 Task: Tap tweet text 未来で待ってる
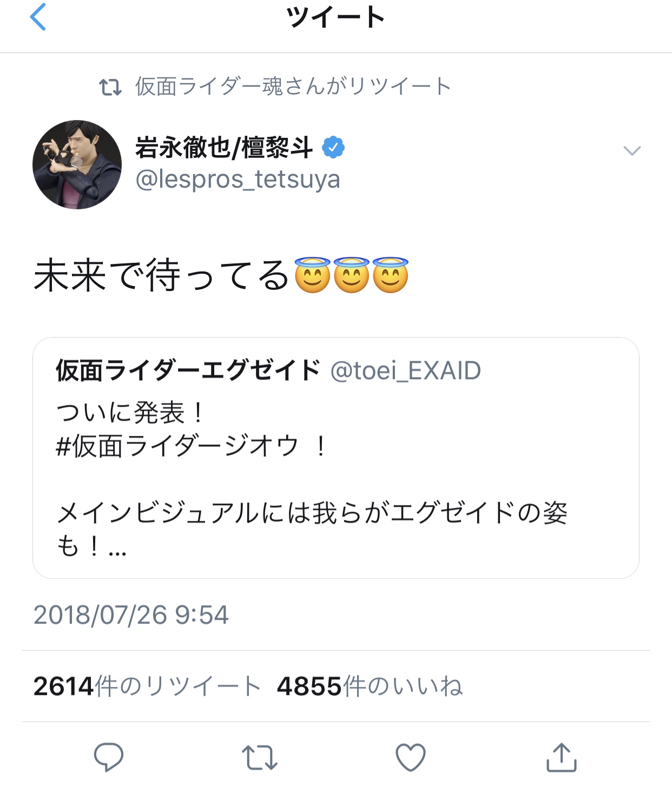point(161,275)
